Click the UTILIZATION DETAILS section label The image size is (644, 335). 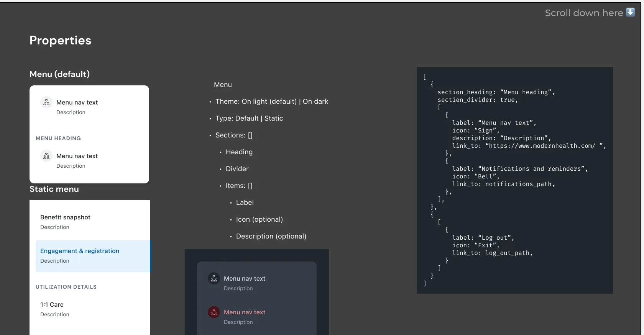coord(66,287)
